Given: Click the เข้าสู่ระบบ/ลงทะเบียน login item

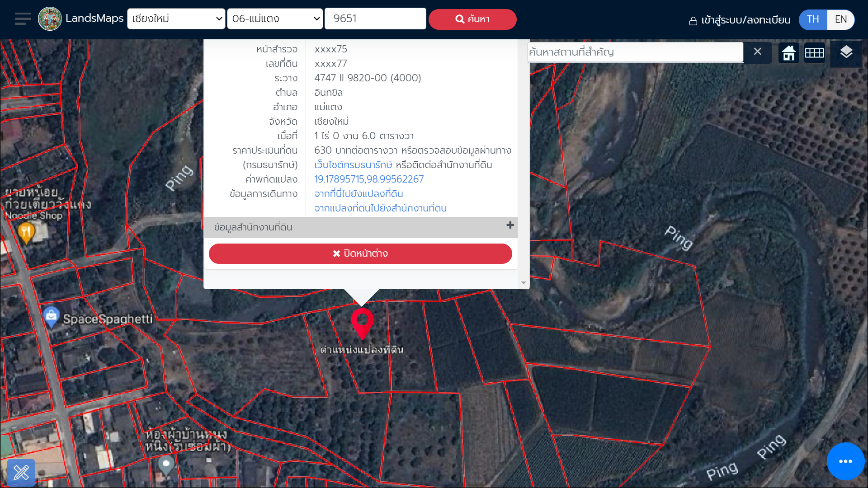Looking at the screenshot, I should click(x=740, y=20).
